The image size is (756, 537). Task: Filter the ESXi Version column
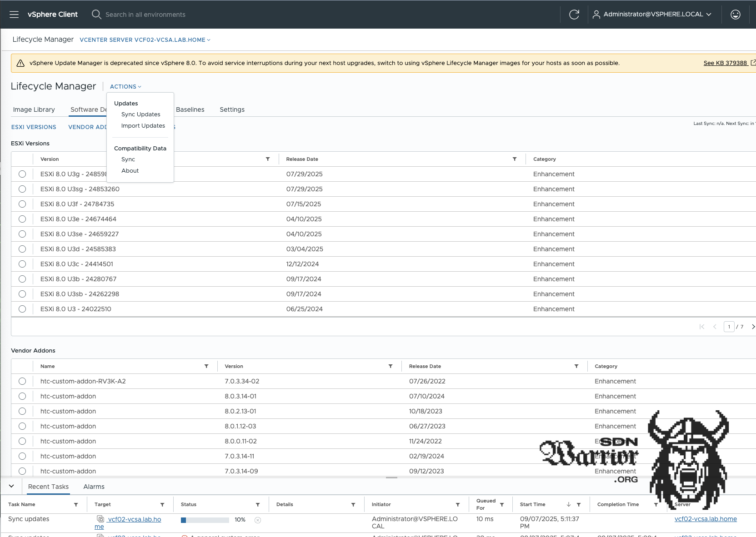click(x=268, y=159)
